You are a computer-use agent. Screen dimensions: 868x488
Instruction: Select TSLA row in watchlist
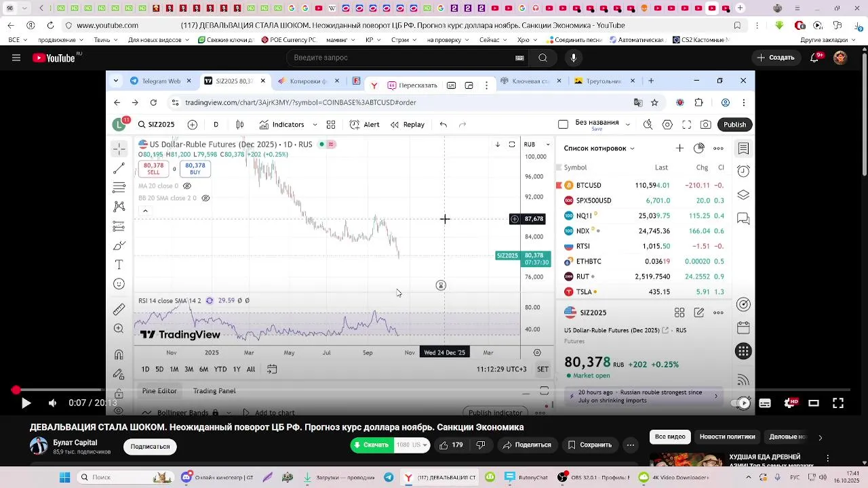pyautogui.click(x=643, y=291)
